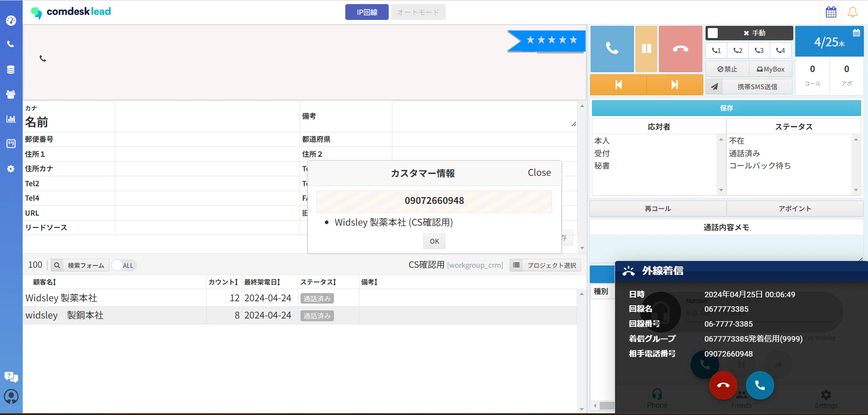
Task: Sort by ステータス column header
Action: tap(318, 282)
